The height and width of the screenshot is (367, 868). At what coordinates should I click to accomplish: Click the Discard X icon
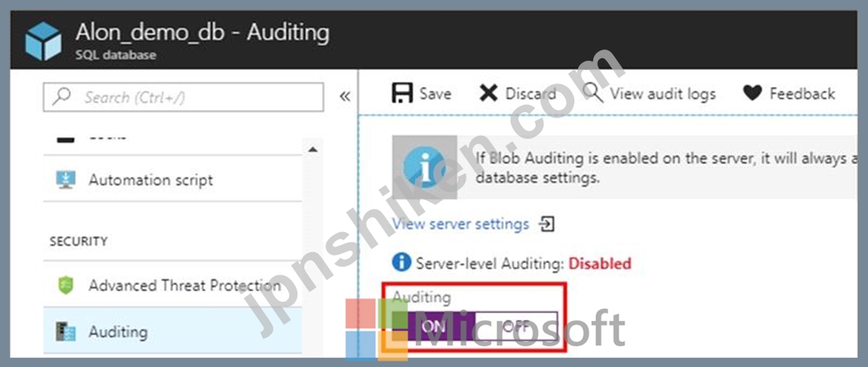click(489, 93)
